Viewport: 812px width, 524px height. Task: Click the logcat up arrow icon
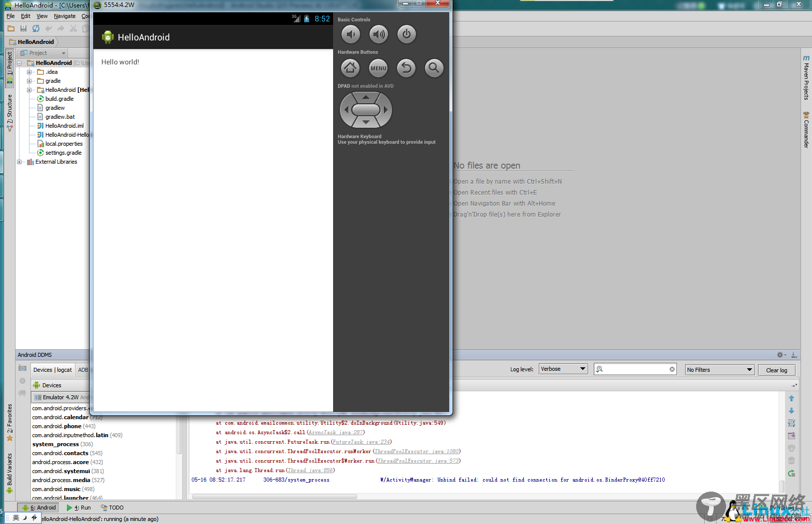pyautogui.click(x=792, y=398)
